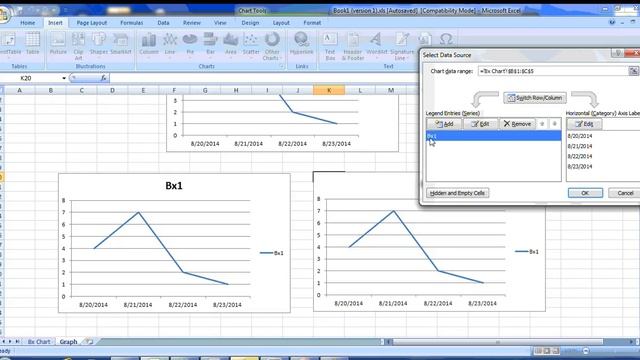Open the chart Format tab
The height and width of the screenshot is (360, 640).
[312, 23]
